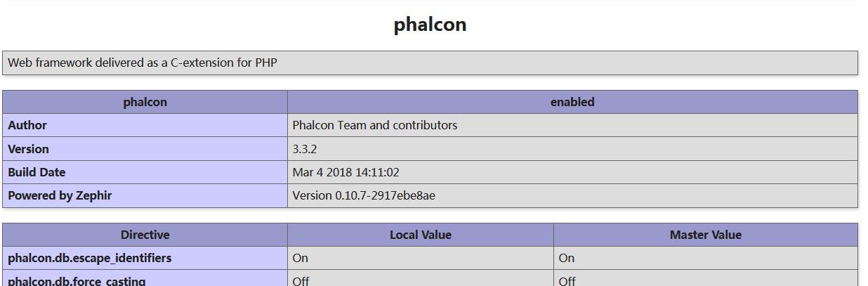This screenshot has height=286, width=868.
Task: Select the phalcon.db.force_casting directive
Action: [x=77, y=280]
